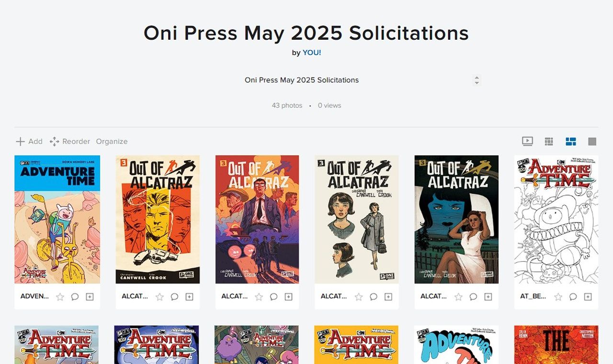Image resolution: width=613 pixels, height=364 pixels.
Task: Switch to the single large square layout
Action: click(592, 141)
